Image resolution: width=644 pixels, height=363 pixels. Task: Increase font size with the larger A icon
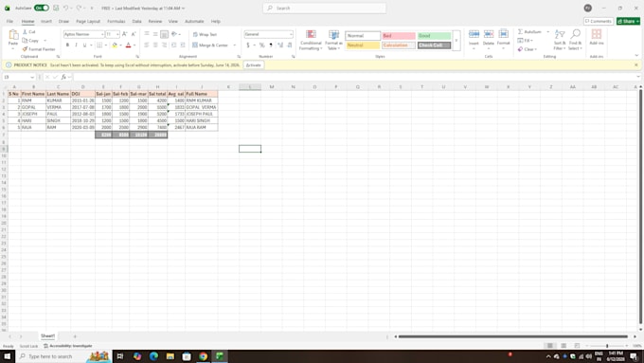(125, 34)
